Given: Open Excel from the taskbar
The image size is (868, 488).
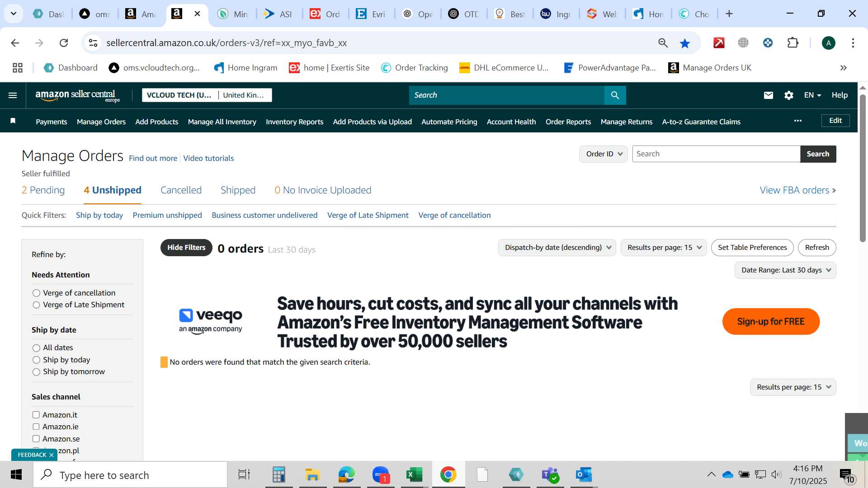Looking at the screenshot, I should (x=414, y=474).
